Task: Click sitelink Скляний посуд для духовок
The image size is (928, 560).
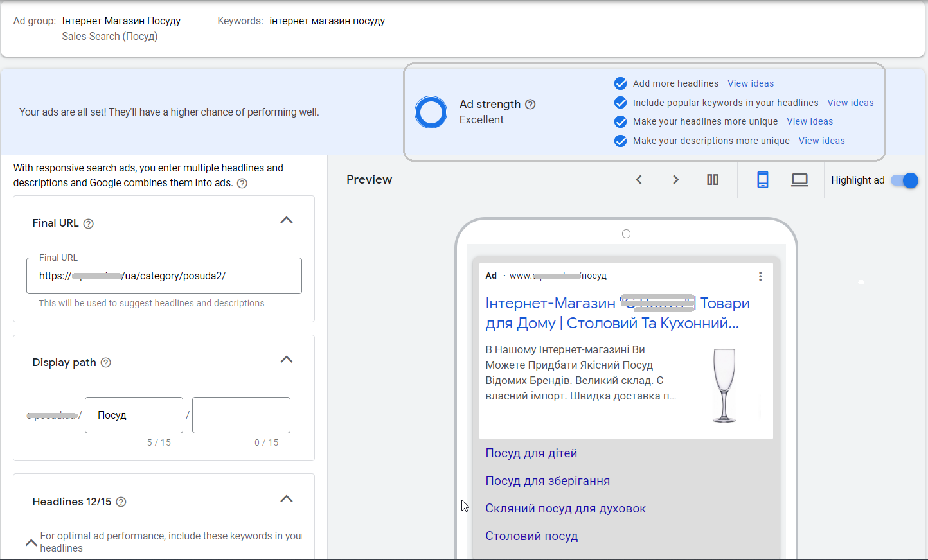Action: tap(566, 509)
